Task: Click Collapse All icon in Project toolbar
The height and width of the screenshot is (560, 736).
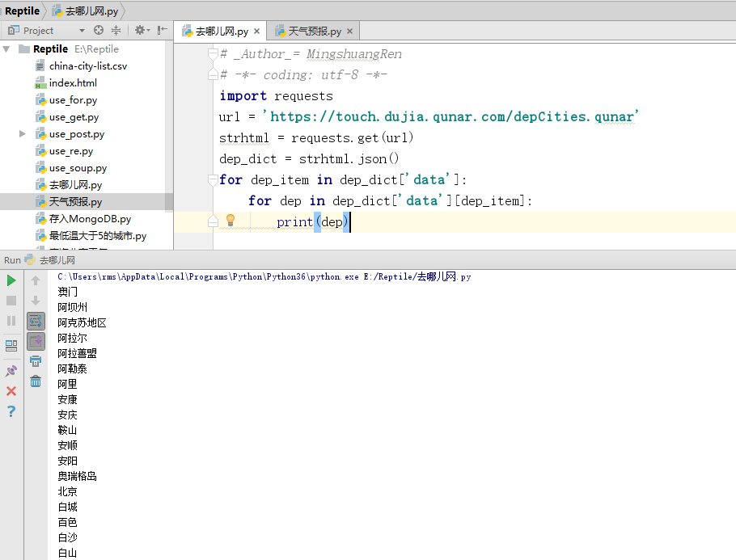Action: pos(116,30)
